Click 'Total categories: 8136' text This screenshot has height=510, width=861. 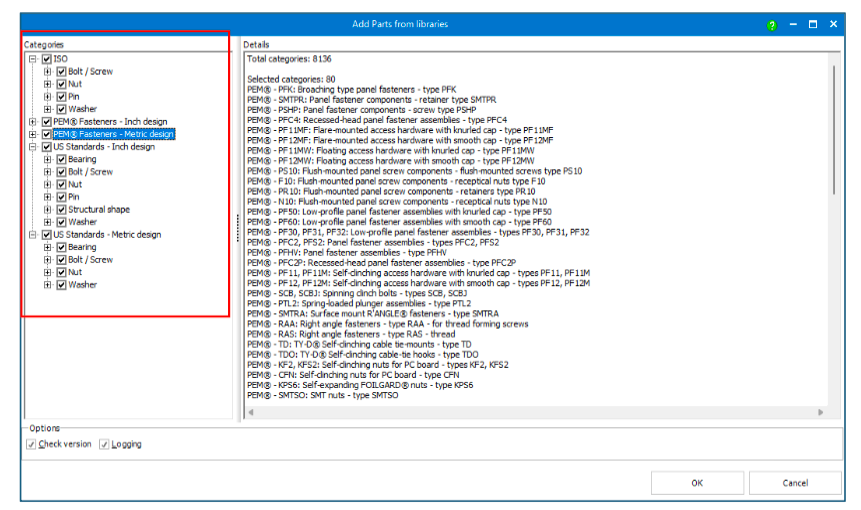(289, 59)
